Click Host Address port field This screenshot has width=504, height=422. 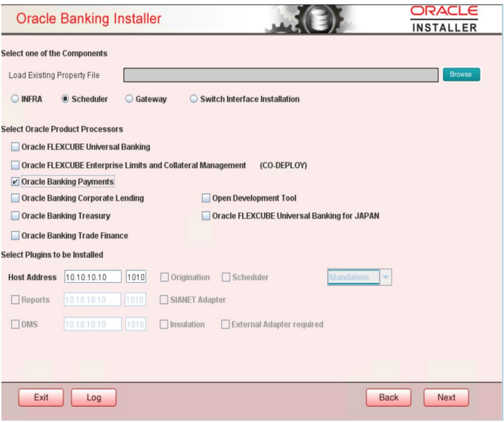pyautogui.click(x=136, y=277)
